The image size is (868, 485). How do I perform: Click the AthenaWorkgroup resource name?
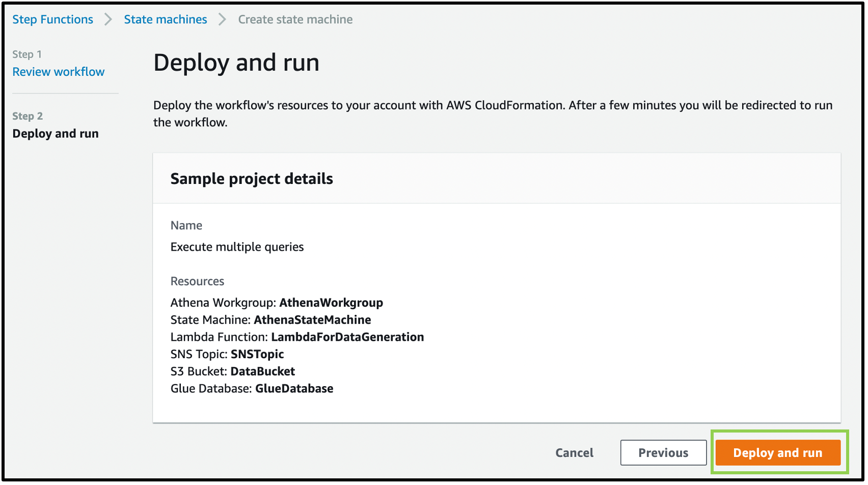(331, 303)
